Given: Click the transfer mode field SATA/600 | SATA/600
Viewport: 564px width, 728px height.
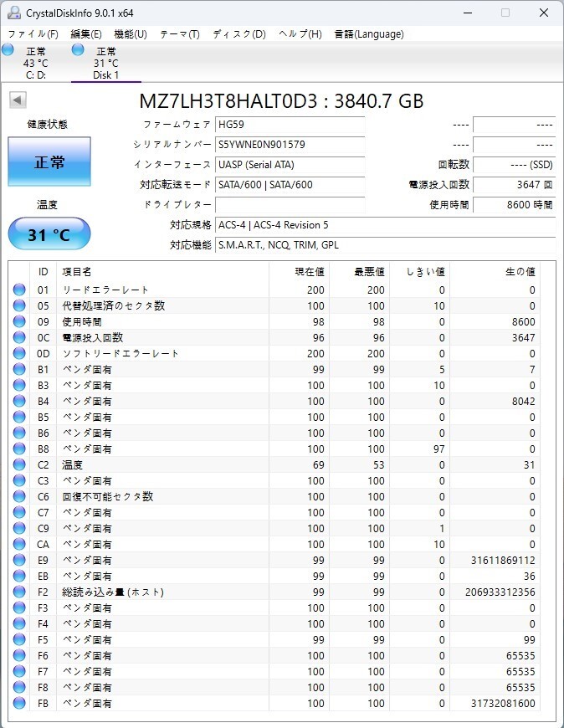Looking at the screenshot, I should [x=290, y=184].
